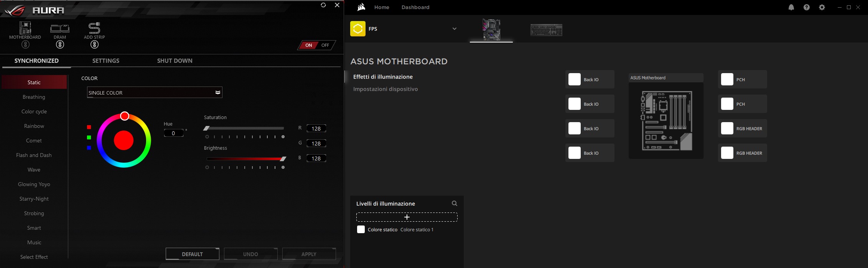Viewport: 868px width, 268px height.
Task: Select the Motherboard device icon in Aura
Action: 25,28
